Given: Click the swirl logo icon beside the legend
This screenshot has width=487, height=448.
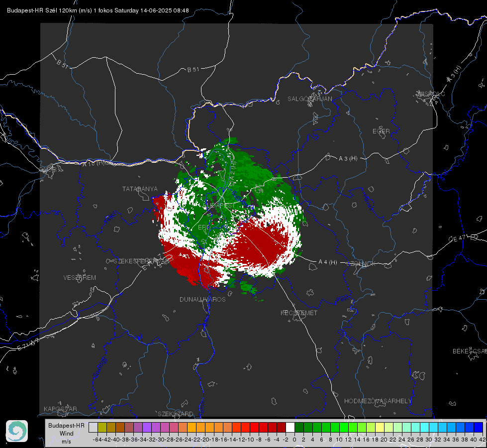Looking at the screenshot, I should [x=17, y=431].
